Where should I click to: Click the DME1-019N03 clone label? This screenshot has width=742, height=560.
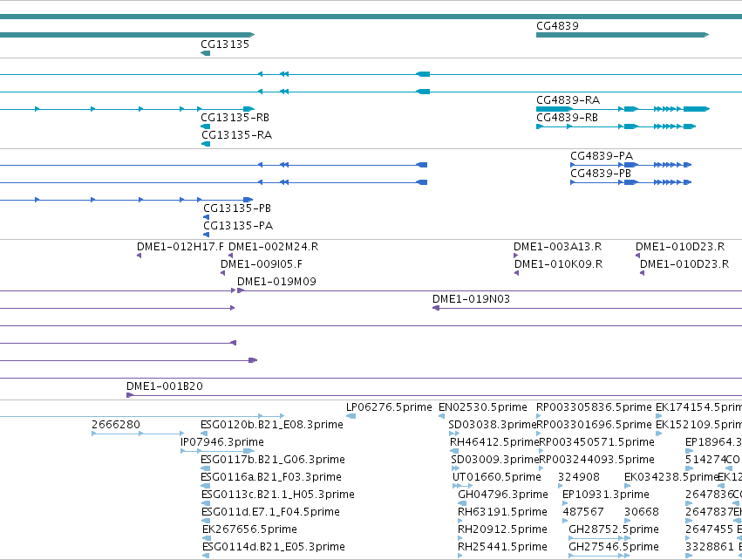point(471,299)
